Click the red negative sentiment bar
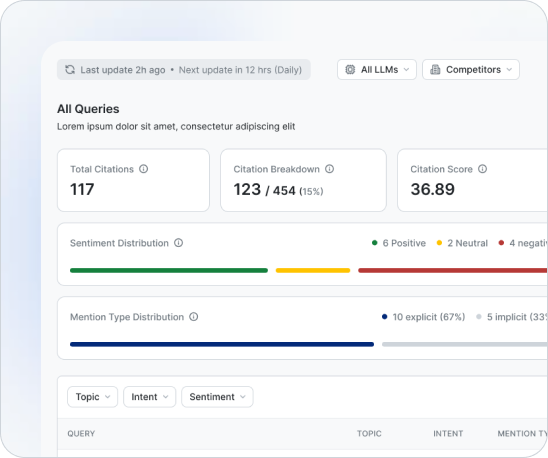This screenshot has height=458, width=548. 453,270
